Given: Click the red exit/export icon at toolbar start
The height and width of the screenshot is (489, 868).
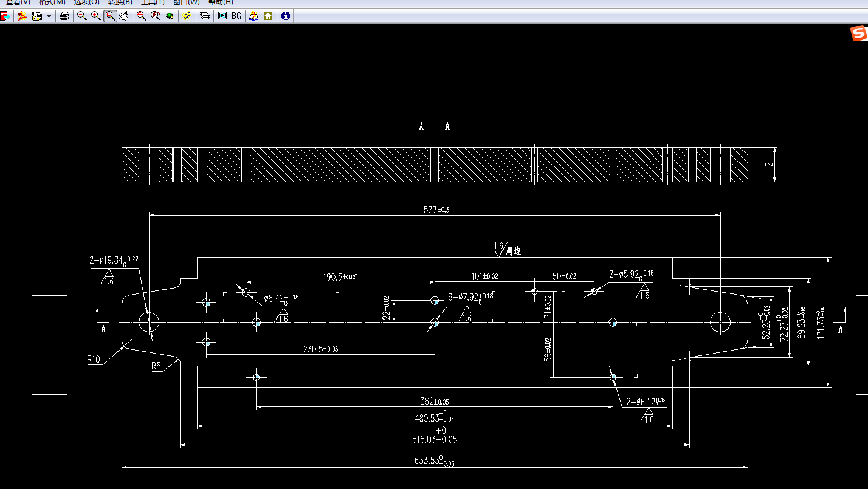Looking at the screenshot, I should tap(5, 16).
